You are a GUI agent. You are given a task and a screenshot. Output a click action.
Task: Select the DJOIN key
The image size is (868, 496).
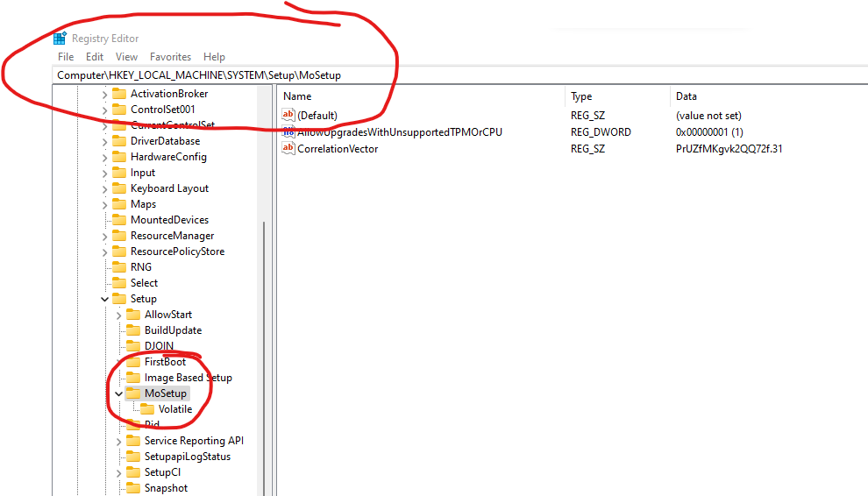click(159, 346)
